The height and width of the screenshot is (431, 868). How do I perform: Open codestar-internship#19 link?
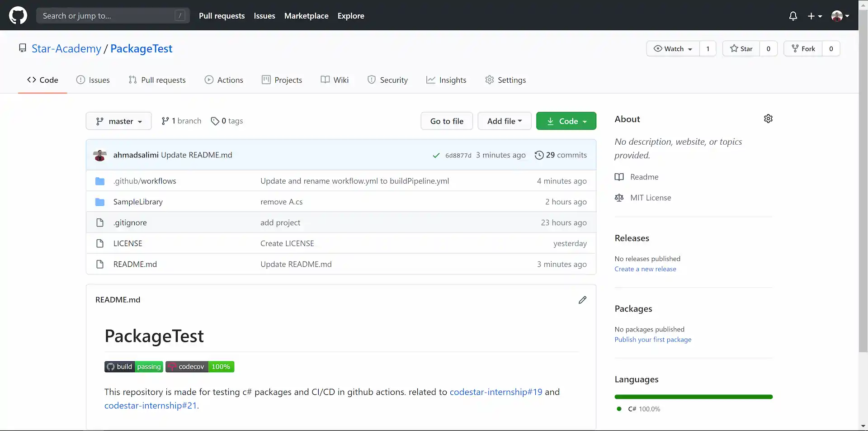(495, 392)
